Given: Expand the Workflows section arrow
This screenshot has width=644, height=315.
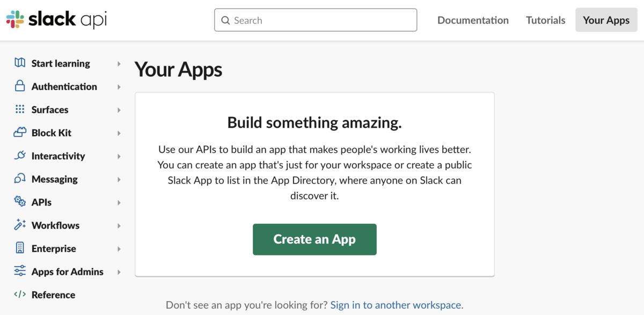Looking at the screenshot, I should 119,226.
